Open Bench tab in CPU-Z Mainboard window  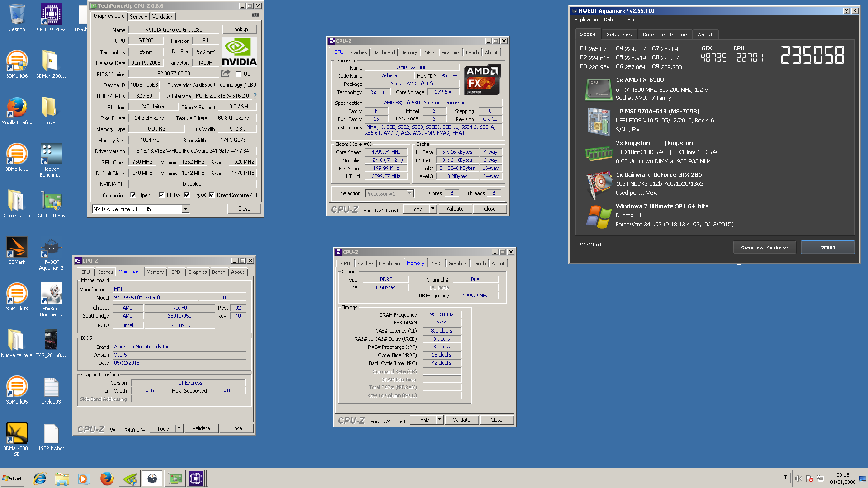219,272
